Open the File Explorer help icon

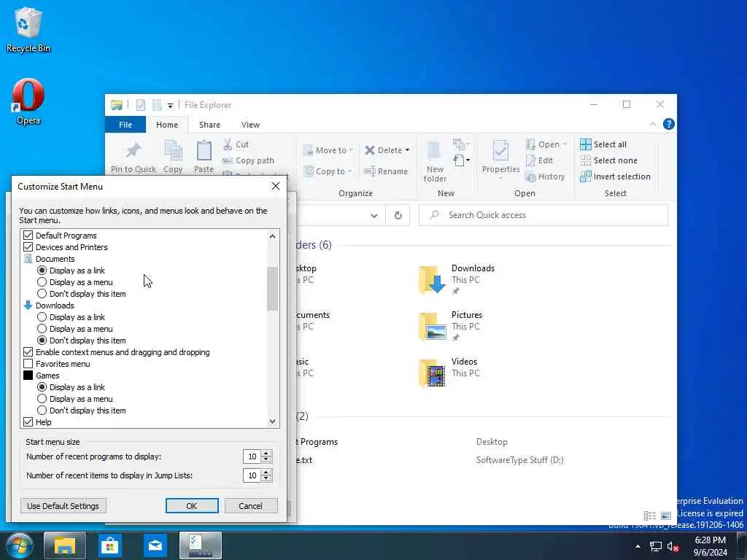pyautogui.click(x=668, y=124)
